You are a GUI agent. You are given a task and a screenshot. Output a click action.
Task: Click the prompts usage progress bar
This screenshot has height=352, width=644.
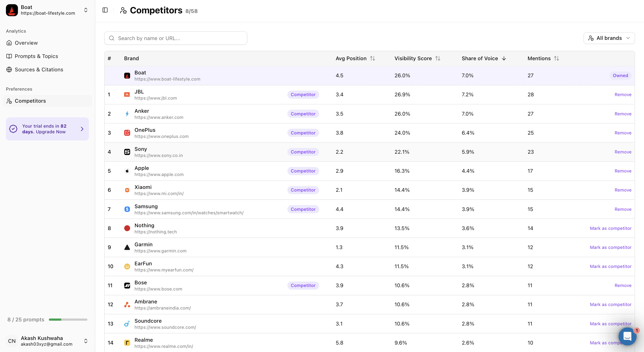point(68,320)
